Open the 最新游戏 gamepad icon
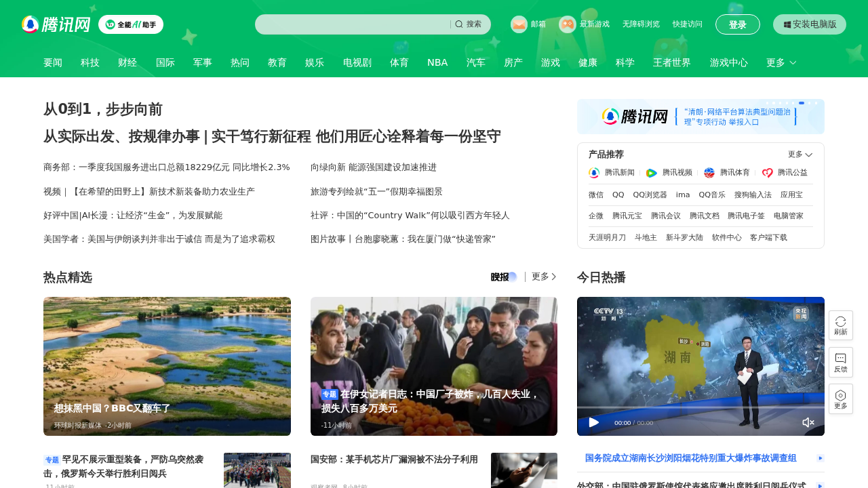 (568, 24)
